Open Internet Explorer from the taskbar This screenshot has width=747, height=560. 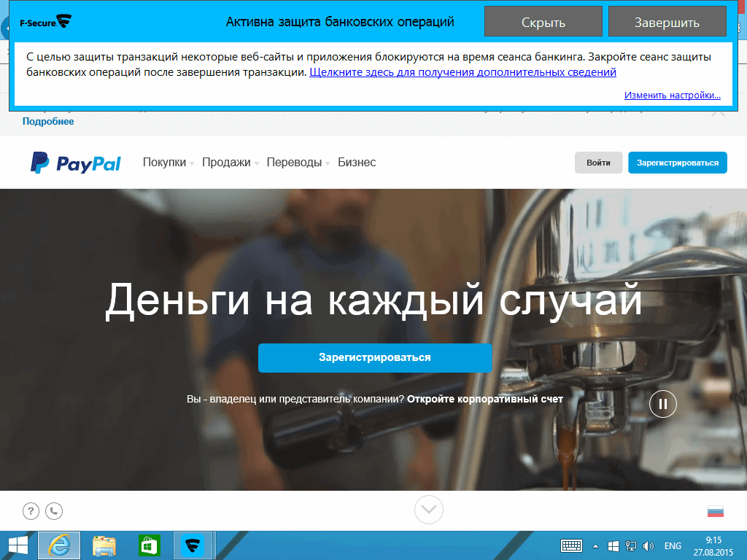coord(58,545)
